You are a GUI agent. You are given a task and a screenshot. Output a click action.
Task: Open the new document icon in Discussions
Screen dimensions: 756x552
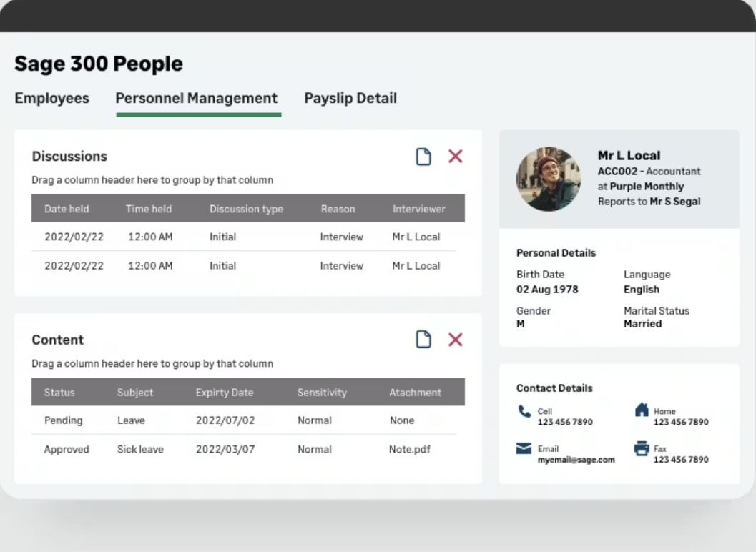point(423,157)
